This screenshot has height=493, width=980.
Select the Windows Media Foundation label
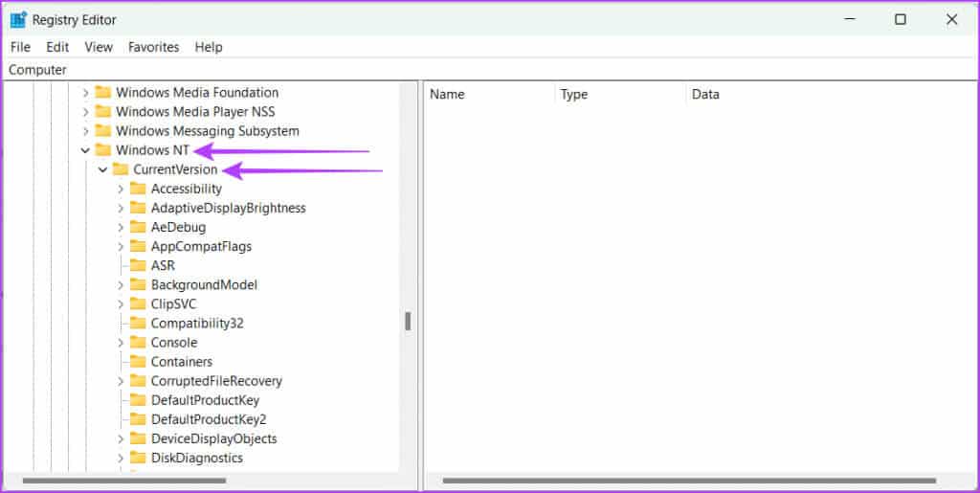coord(197,93)
